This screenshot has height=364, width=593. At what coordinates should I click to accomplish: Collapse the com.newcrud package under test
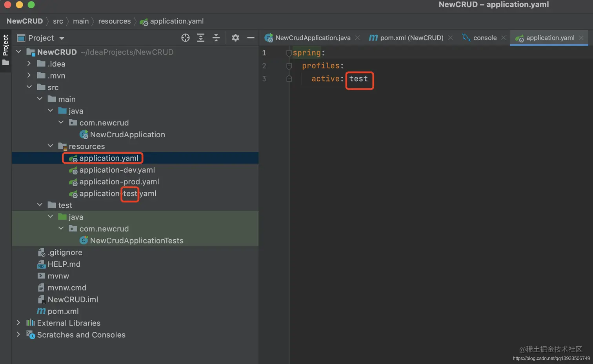(x=61, y=228)
